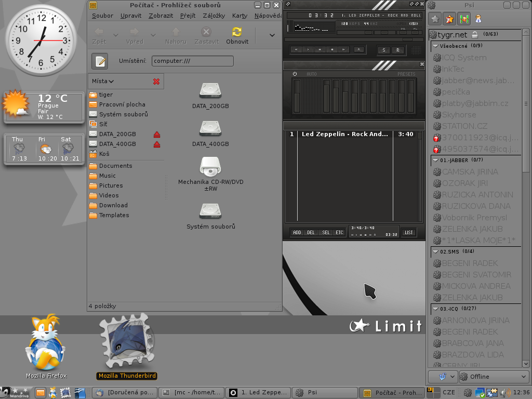Toggle the equalizer power button
The width and height of the screenshot is (532, 399).
click(295, 74)
